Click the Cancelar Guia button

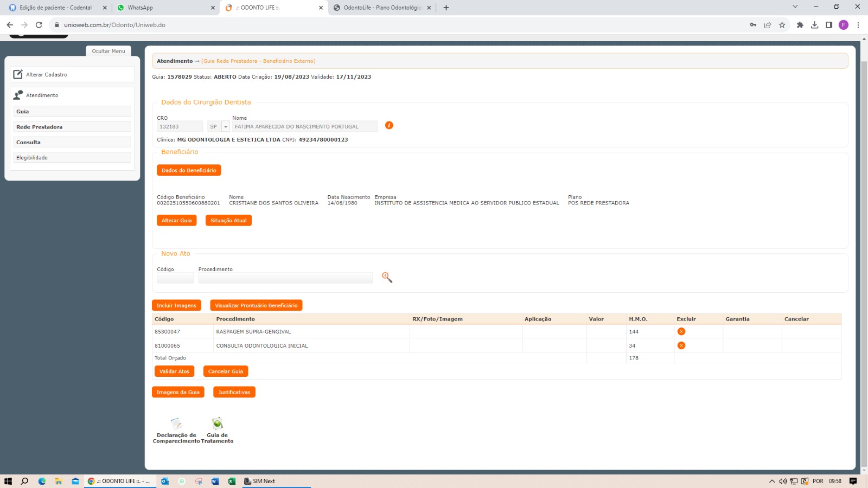226,371
